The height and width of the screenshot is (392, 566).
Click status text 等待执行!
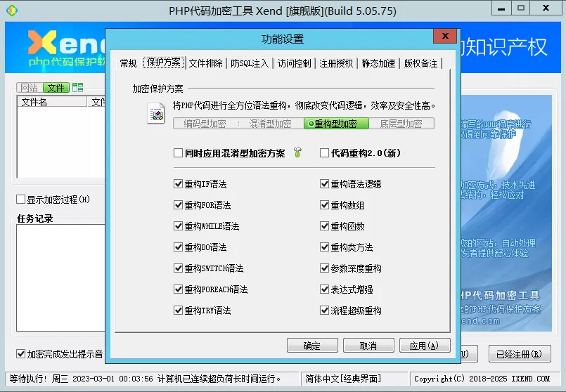tap(28, 379)
